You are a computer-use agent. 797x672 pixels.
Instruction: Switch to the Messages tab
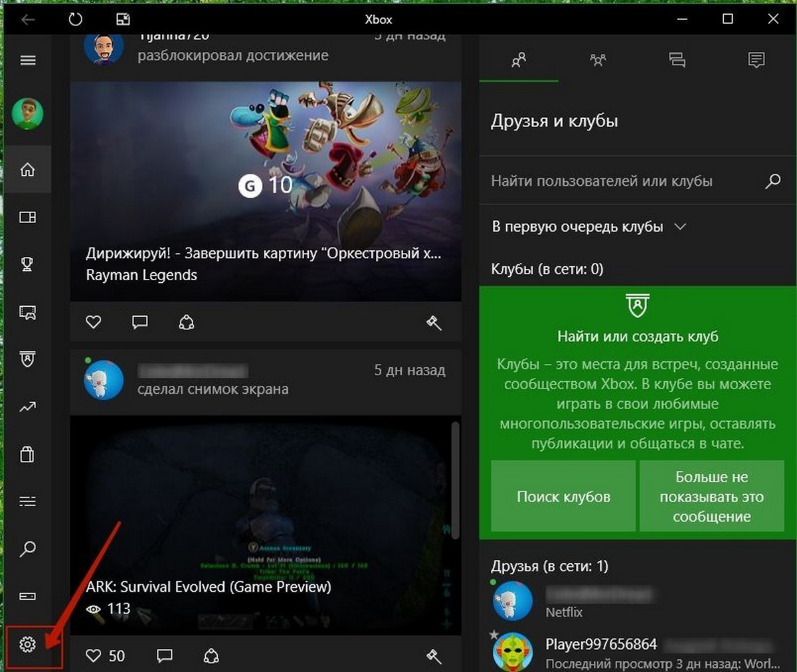677,60
